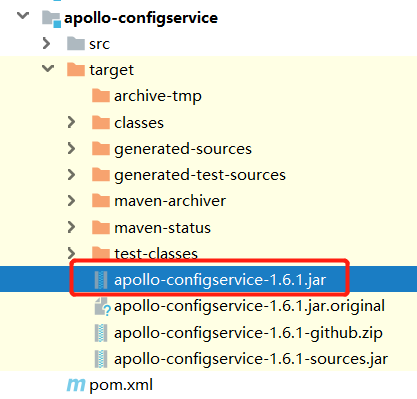Viewport: 417px width, 399px height.
Task: Click the src folder icon
Action: tap(76, 44)
